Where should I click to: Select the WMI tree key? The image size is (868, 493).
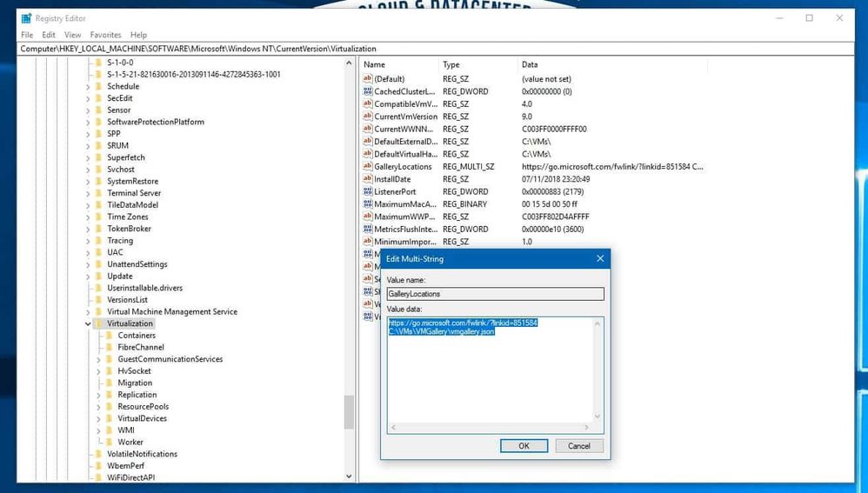click(x=125, y=430)
